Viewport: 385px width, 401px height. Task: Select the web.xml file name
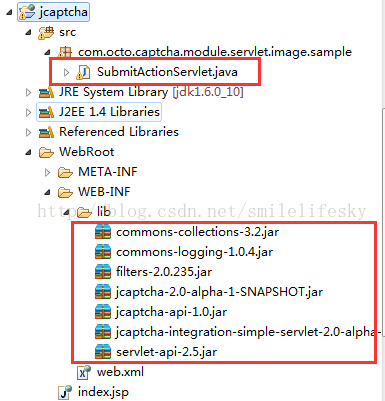[x=120, y=372]
